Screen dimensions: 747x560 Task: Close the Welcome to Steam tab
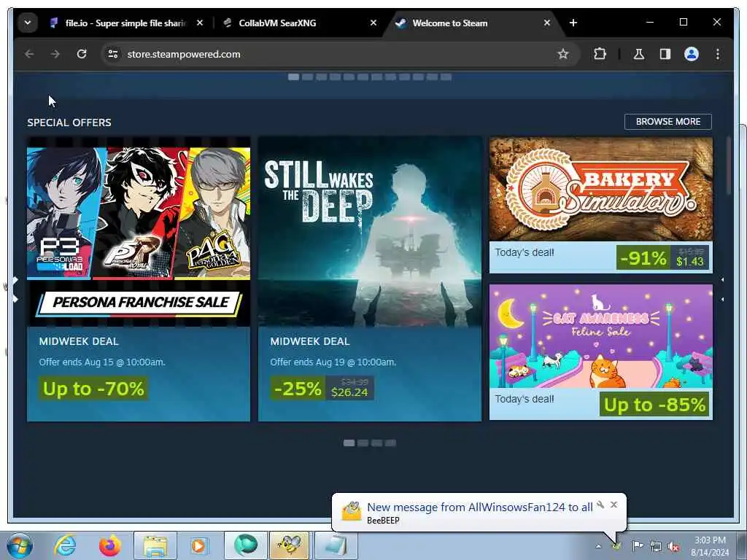pos(547,23)
